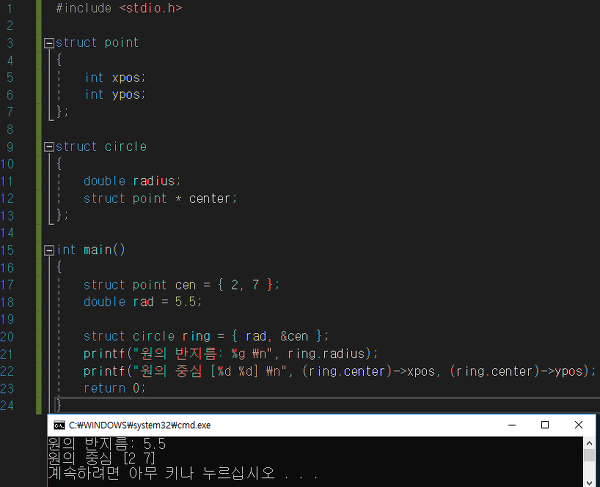The height and width of the screenshot is (487, 600).
Task: Click line number 9 in gutter
Action: pos(10,147)
